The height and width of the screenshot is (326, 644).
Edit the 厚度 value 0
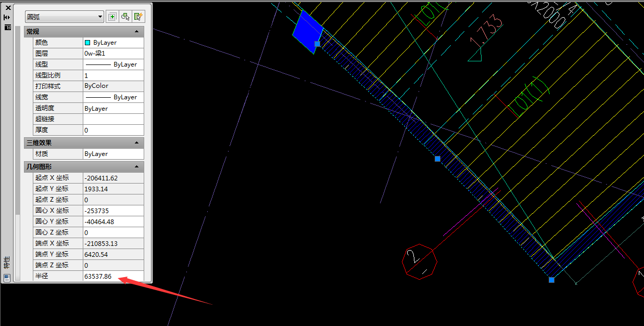[x=113, y=130]
